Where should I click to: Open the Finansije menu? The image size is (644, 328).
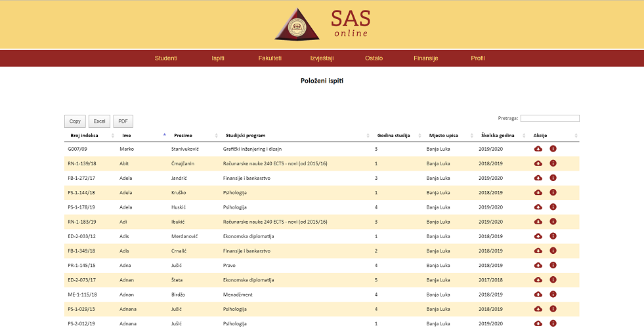pyautogui.click(x=425, y=58)
